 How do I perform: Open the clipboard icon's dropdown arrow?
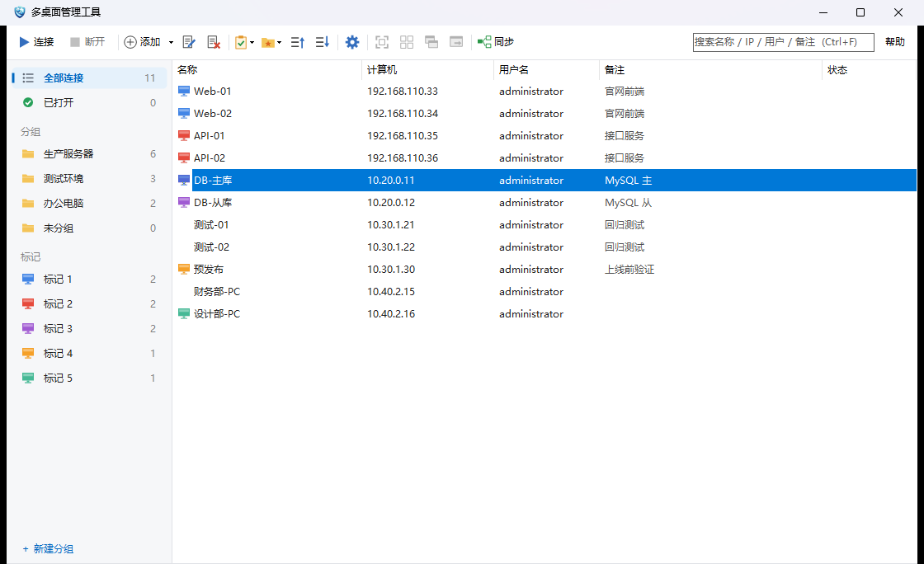point(252,42)
